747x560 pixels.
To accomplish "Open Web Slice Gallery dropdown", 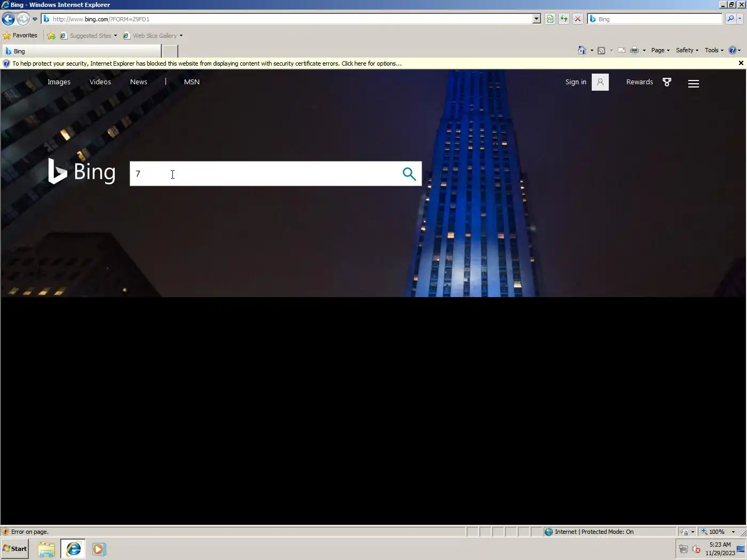I will [x=153, y=36].
